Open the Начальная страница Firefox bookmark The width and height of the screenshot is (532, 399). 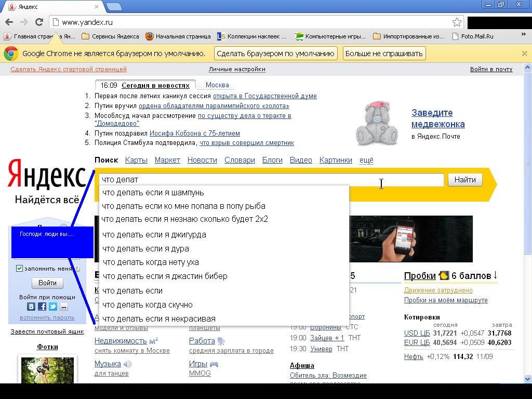(x=178, y=36)
